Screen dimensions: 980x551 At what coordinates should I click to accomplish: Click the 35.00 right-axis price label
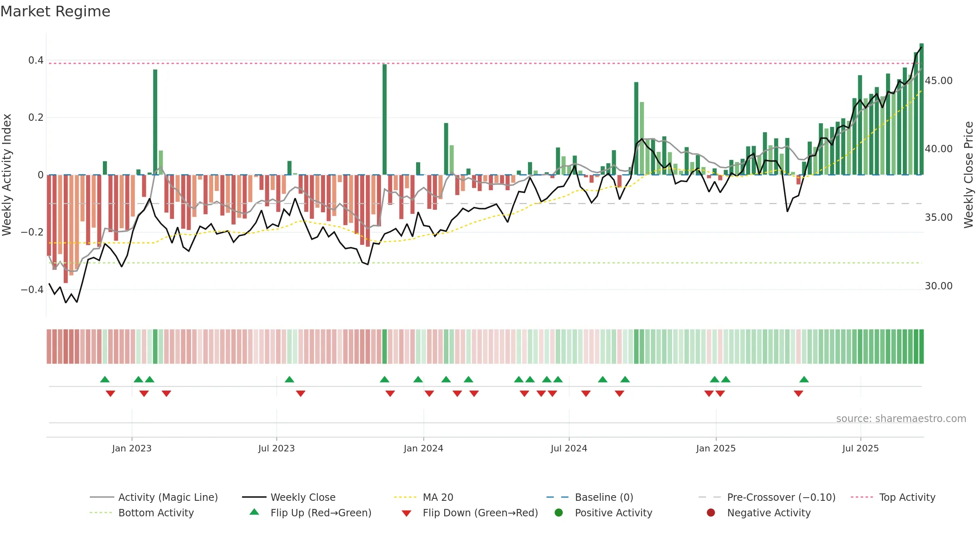tap(939, 217)
